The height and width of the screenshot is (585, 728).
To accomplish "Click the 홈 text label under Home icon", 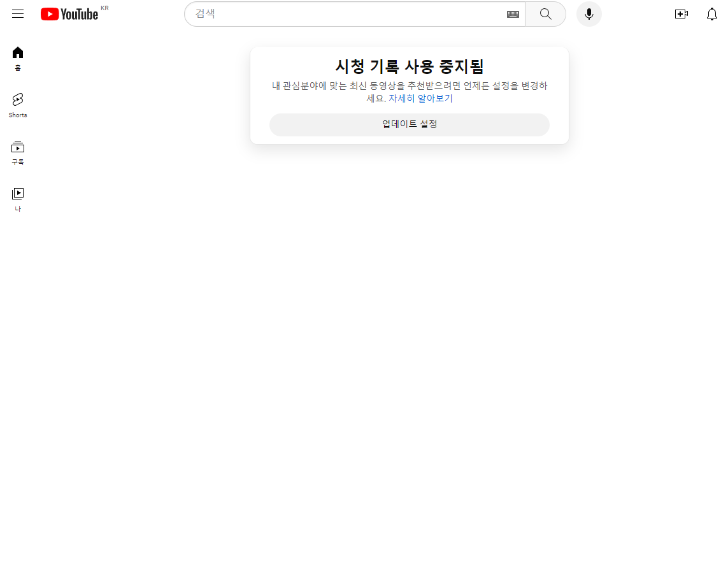I will coord(18,68).
